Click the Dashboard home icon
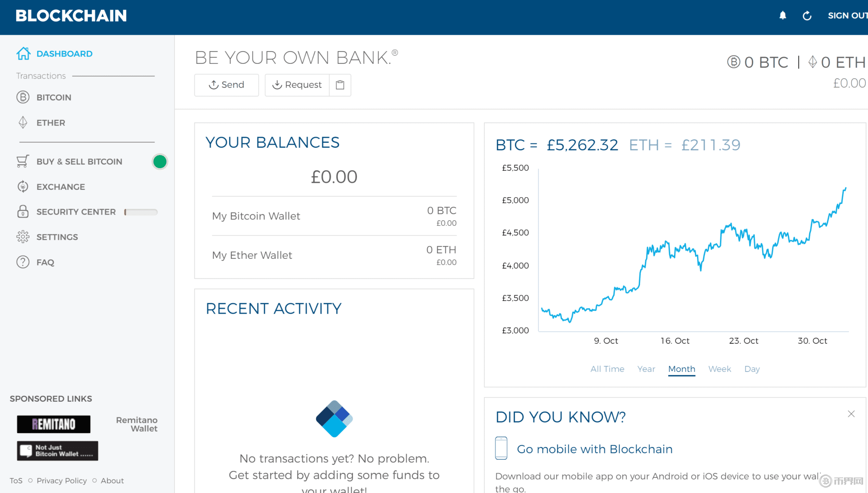The width and height of the screenshot is (868, 493). [x=23, y=53]
